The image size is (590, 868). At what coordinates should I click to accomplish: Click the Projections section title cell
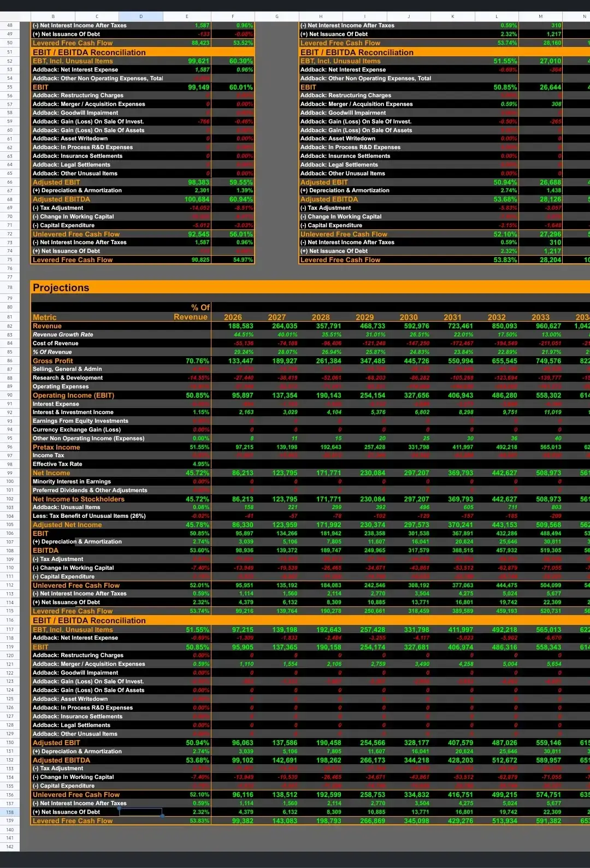point(61,288)
